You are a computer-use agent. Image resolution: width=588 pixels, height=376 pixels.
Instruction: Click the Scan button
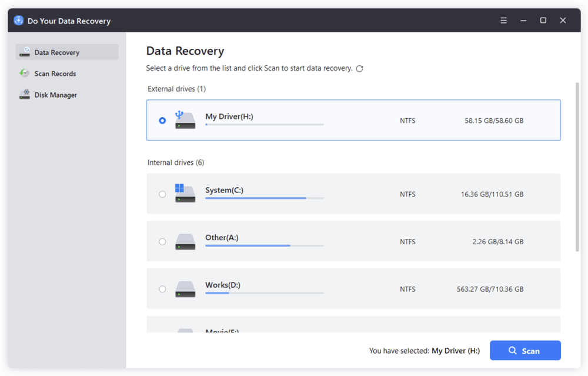pos(525,350)
